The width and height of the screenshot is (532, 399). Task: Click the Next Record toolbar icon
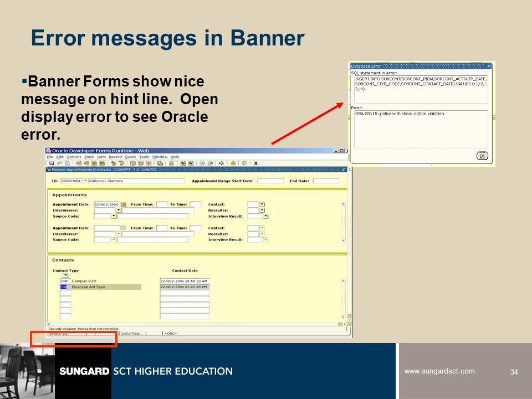point(102,163)
